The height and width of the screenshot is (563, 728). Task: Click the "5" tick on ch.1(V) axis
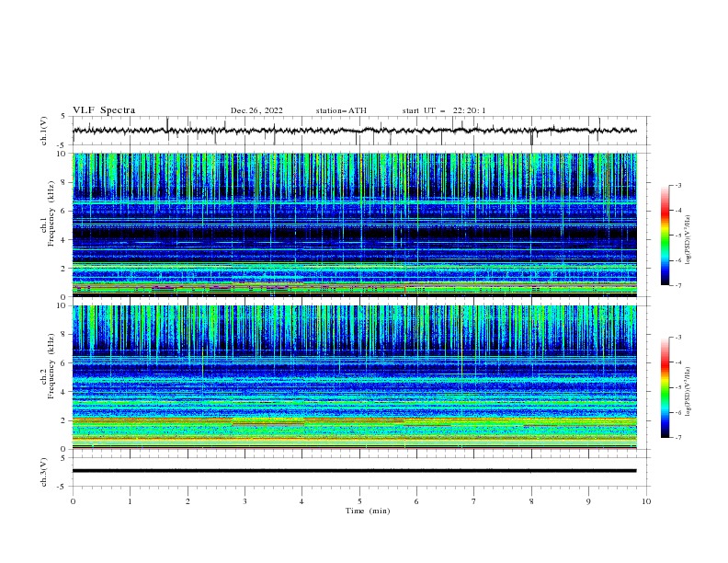click(63, 116)
